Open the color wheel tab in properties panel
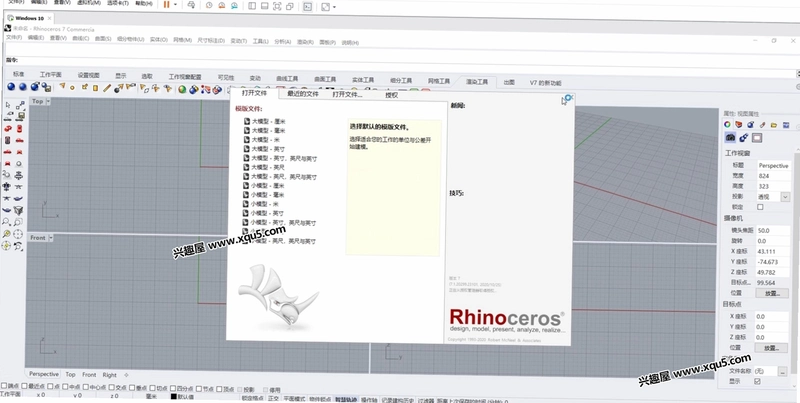The width and height of the screenshot is (800, 403). point(727,124)
